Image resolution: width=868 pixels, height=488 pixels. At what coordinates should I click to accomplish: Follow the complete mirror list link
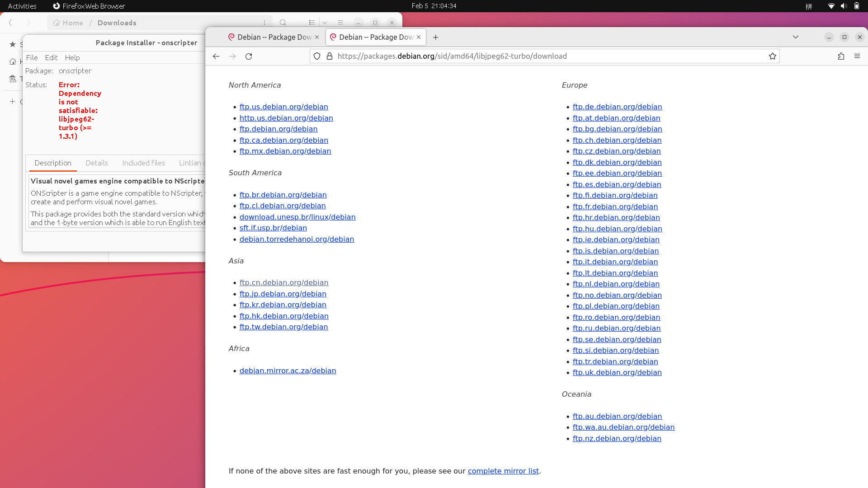(503, 471)
